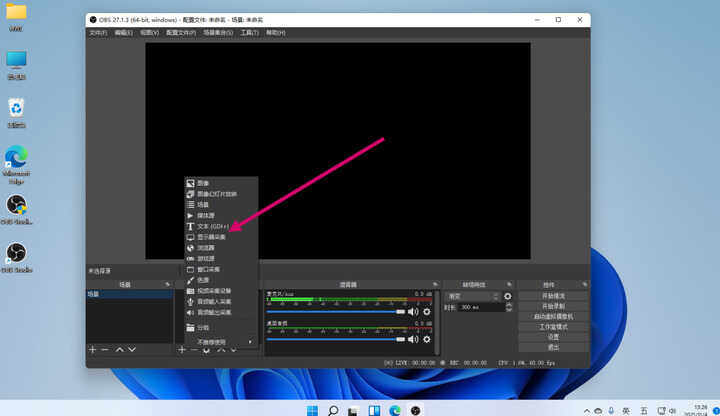Move scene up with arrow button
The height and width of the screenshot is (416, 720).
point(119,350)
